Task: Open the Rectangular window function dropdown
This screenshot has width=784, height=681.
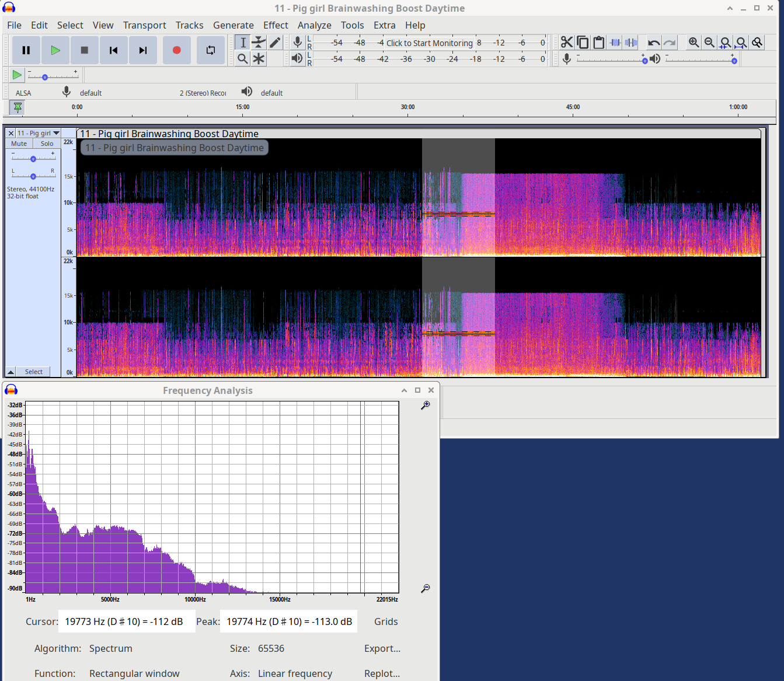Action: pos(134,673)
